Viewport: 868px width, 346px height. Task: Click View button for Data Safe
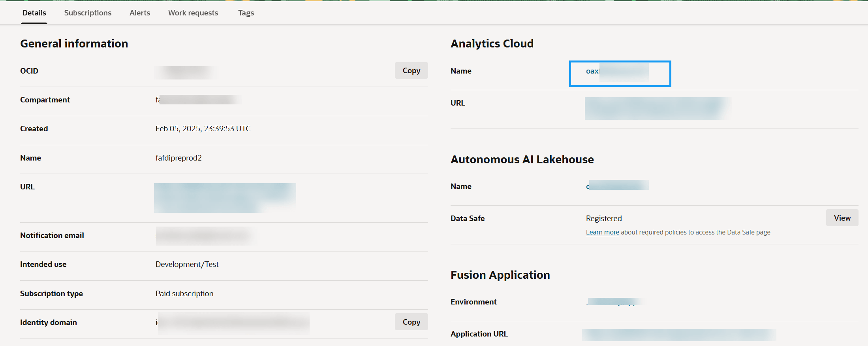(842, 218)
